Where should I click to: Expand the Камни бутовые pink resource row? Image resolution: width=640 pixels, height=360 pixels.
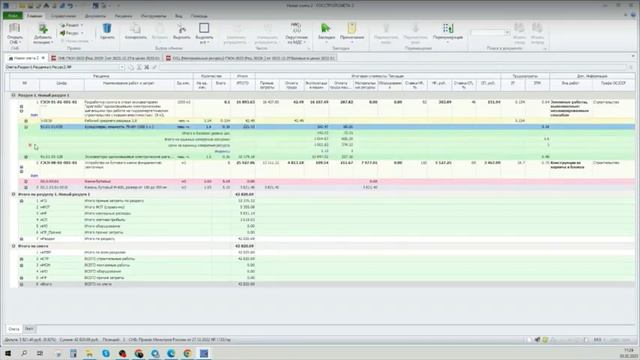click(26, 181)
